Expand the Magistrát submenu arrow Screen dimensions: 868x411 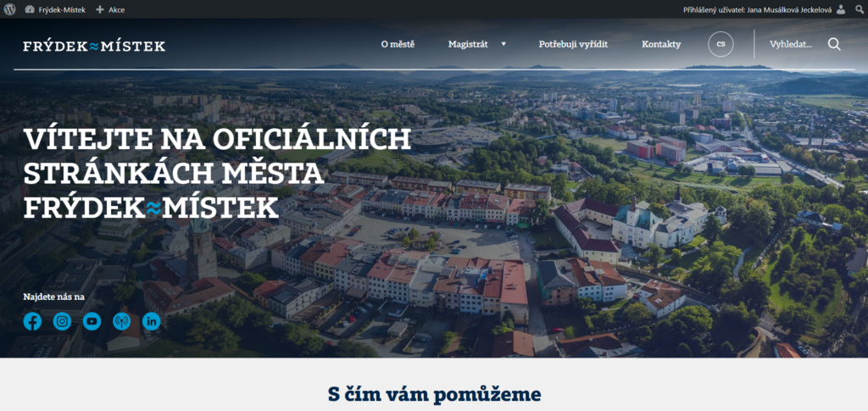504,44
